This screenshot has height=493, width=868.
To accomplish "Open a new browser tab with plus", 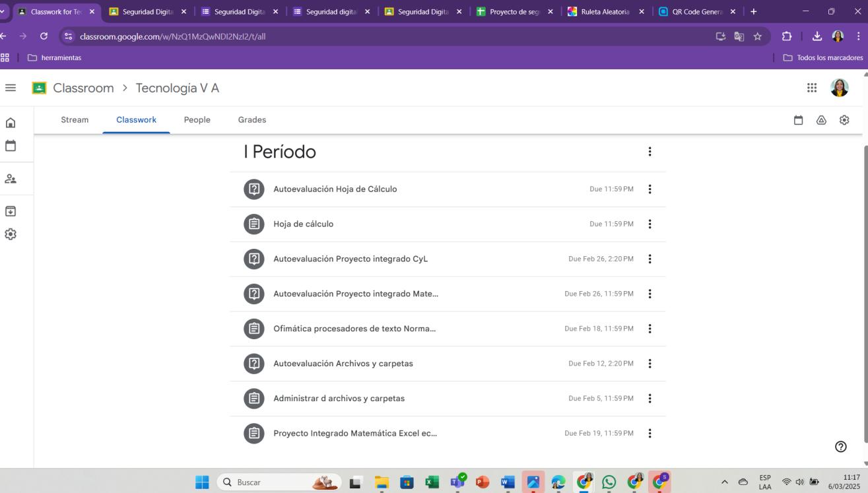I will coord(754,12).
